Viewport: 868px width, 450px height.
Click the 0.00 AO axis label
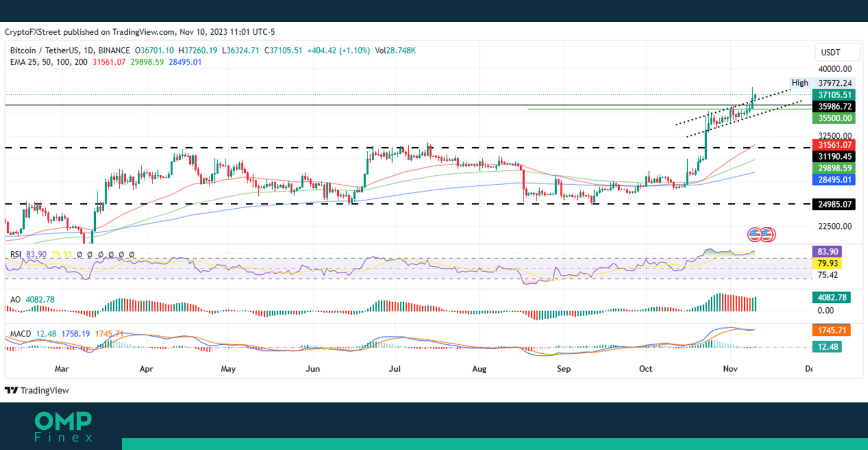coord(825,311)
